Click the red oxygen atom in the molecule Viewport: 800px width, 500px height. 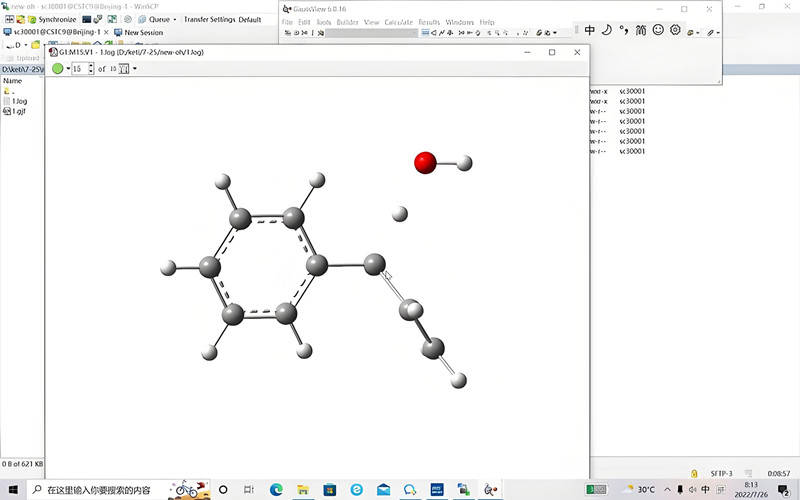tap(425, 162)
